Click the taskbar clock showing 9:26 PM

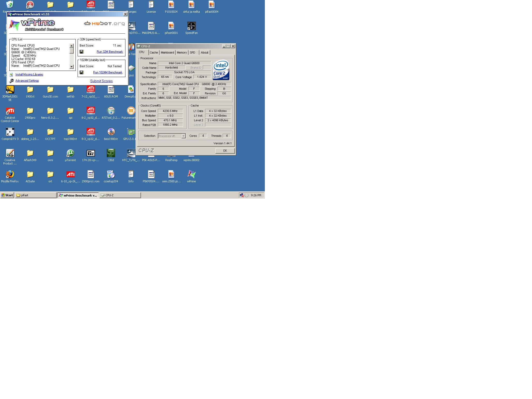[256, 195]
